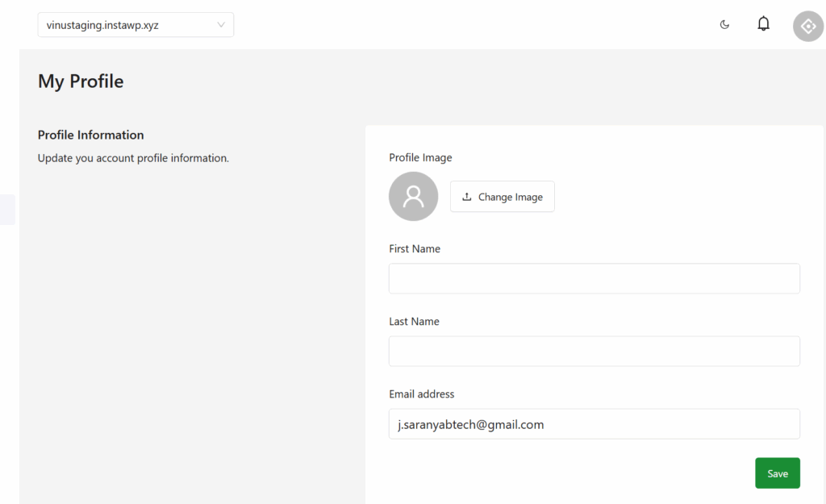The height and width of the screenshot is (504, 826).
Task: Click into the Email address field
Action: pos(594,424)
